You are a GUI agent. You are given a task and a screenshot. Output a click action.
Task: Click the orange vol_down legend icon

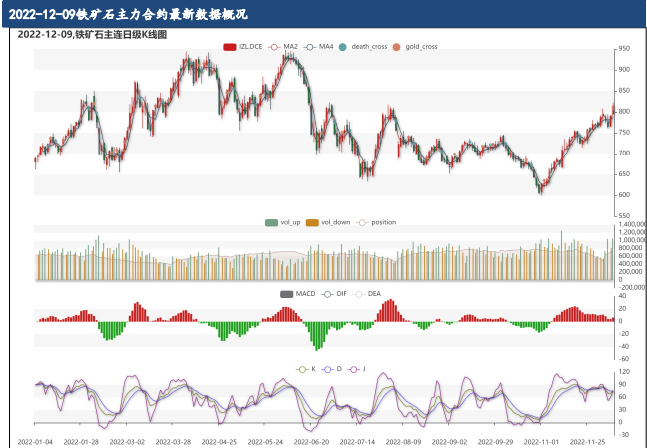(312, 221)
